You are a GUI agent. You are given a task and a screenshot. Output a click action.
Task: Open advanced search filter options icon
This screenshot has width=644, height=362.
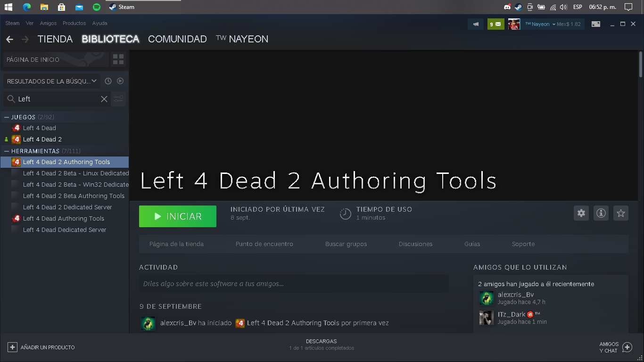point(118,99)
